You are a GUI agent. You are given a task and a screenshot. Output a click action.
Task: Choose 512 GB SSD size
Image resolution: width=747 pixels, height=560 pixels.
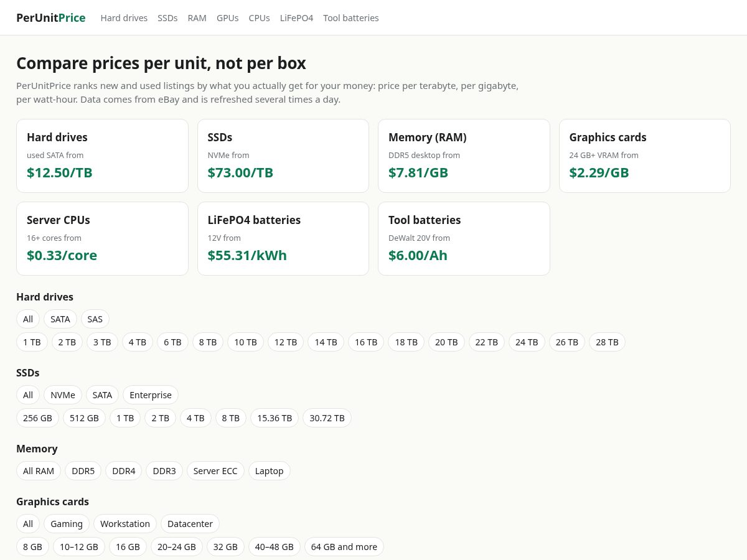[84, 418]
